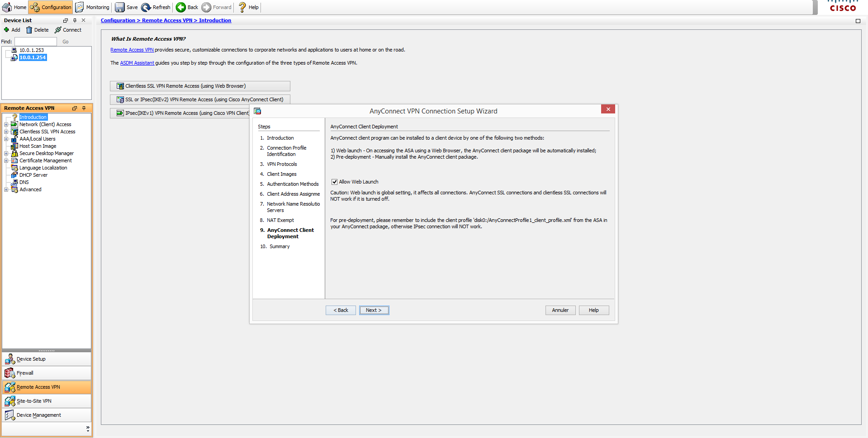Click Annuler to cancel wizard
The width and height of the screenshot is (868, 438).
click(x=560, y=310)
